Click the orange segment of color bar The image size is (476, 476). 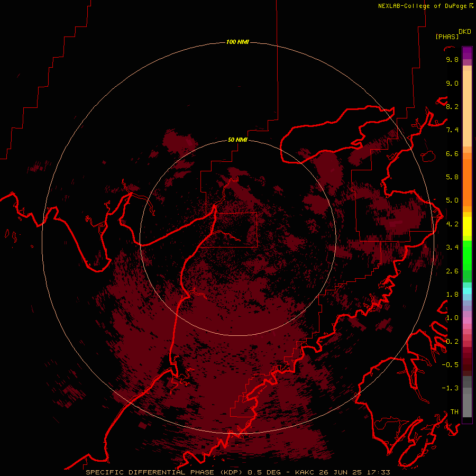point(467,182)
